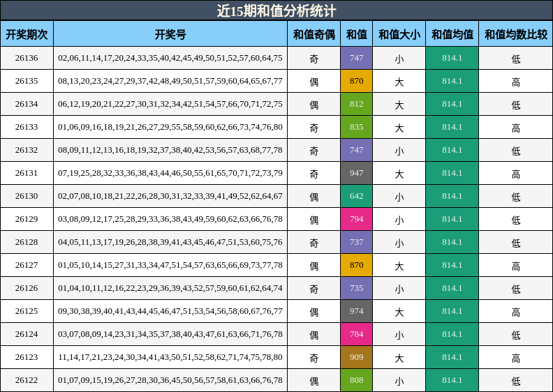This screenshot has height=392, width=553.
Task: Click pink sum cell 784
Action: pyautogui.click(x=357, y=334)
